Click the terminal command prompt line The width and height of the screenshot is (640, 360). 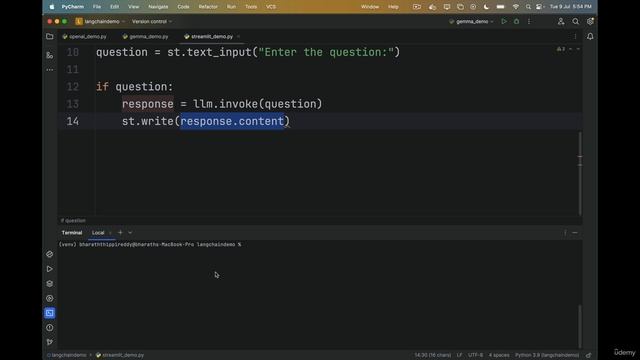pos(150,244)
